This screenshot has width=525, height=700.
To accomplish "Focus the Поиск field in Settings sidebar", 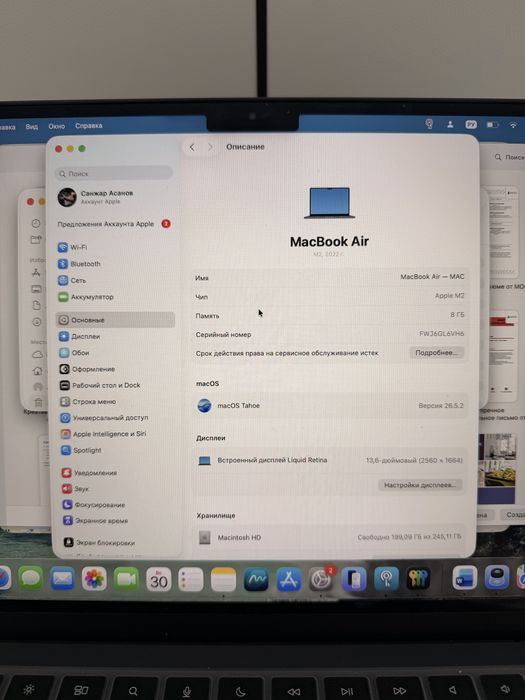I will 114,173.
